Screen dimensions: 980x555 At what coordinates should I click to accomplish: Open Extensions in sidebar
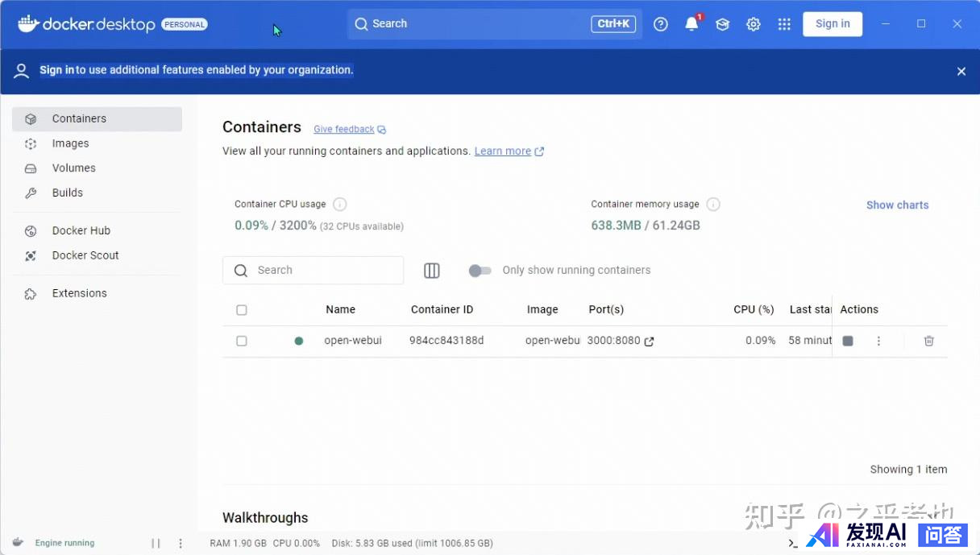coord(97,293)
